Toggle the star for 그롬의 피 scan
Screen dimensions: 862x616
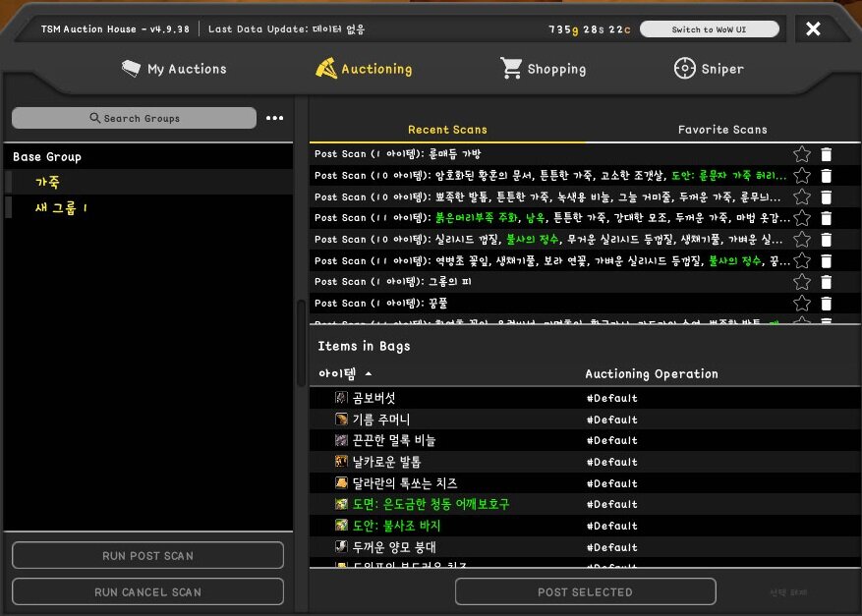(802, 282)
